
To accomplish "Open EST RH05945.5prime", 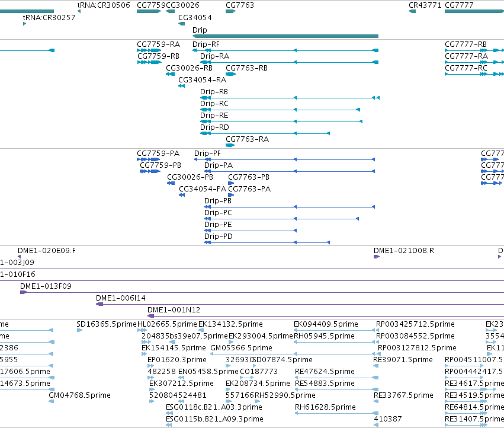I will [x=325, y=336].
